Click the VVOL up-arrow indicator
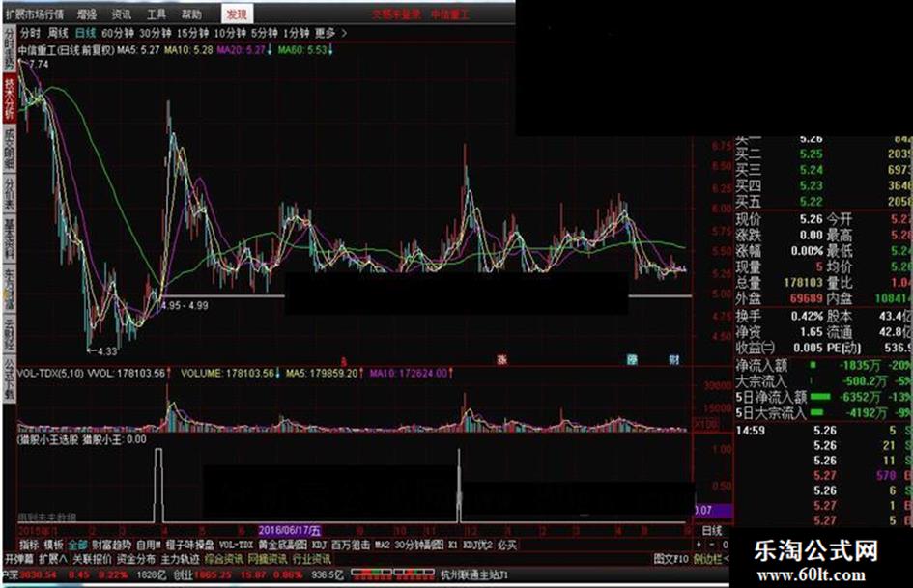This screenshot has width=913, height=588. click(169, 373)
